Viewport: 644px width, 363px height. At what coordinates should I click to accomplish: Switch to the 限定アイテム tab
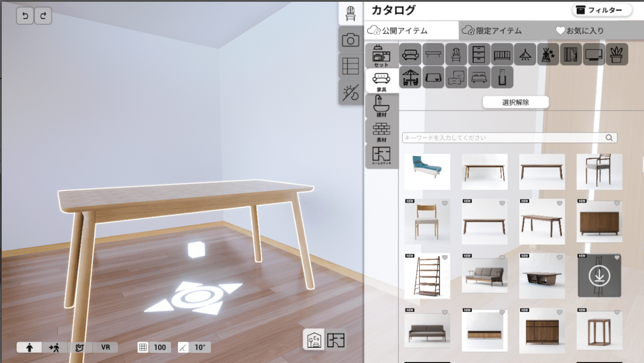coord(499,31)
